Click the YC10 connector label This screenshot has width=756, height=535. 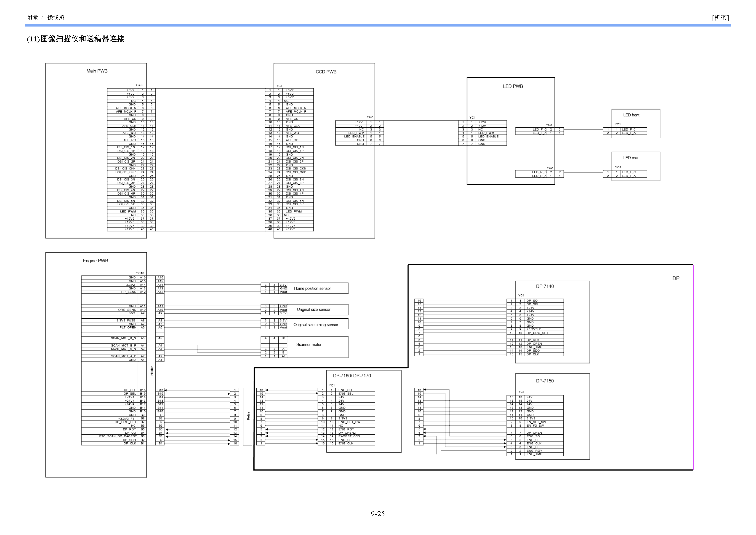[x=140, y=273]
